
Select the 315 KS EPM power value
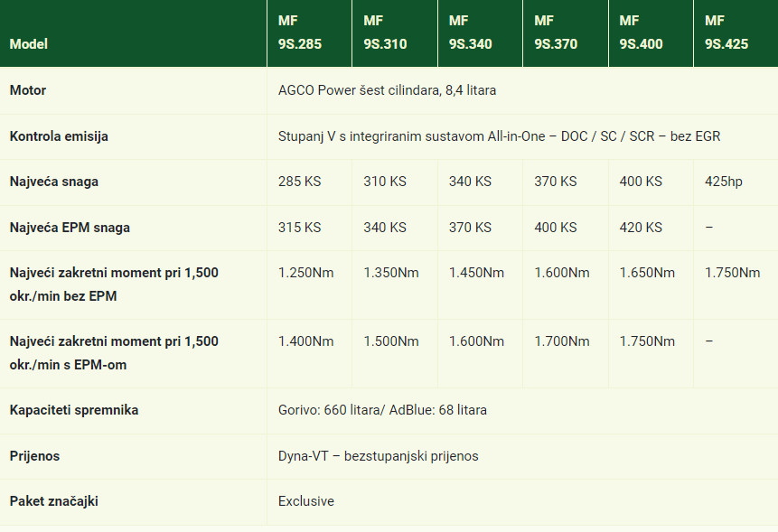click(x=299, y=228)
